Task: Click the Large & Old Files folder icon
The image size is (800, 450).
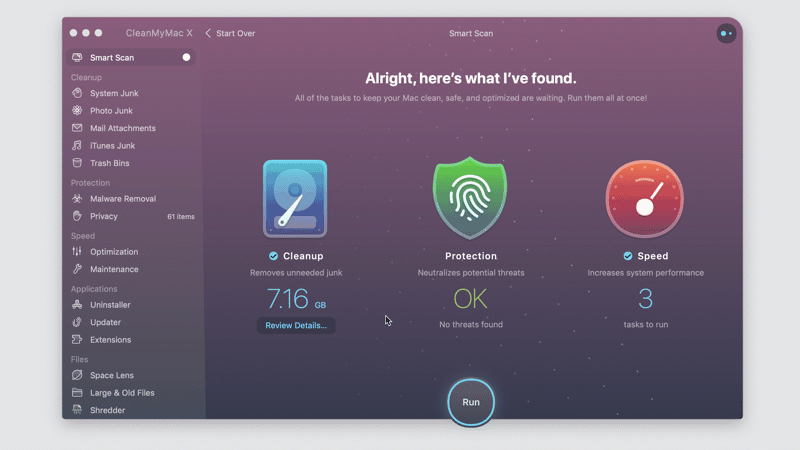Action: pyautogui.click(x=77, y=392)
